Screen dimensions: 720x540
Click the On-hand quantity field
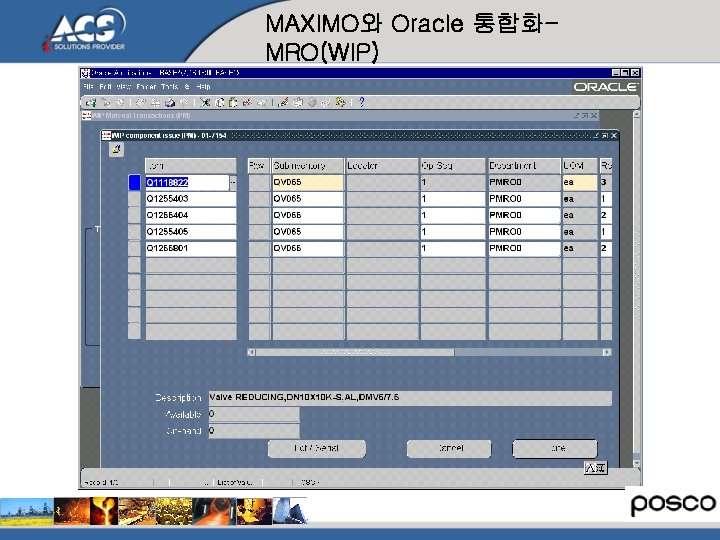[x=254, y=431]
